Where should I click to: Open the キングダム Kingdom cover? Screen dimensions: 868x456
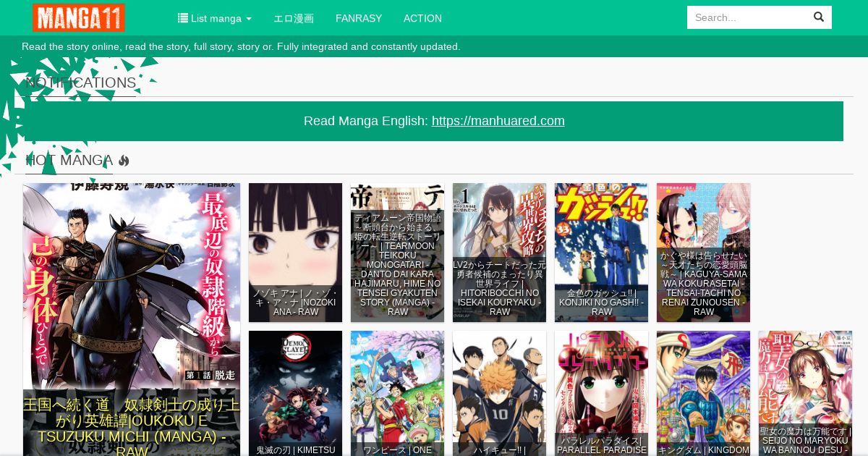(x=703, y=393)
